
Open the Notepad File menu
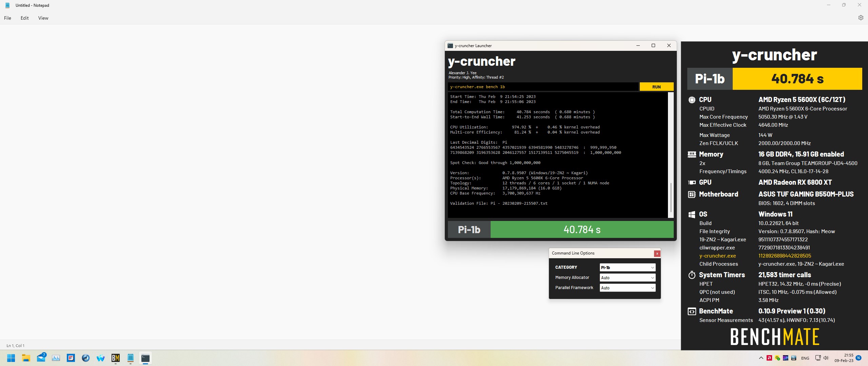(x=7, y=18)
